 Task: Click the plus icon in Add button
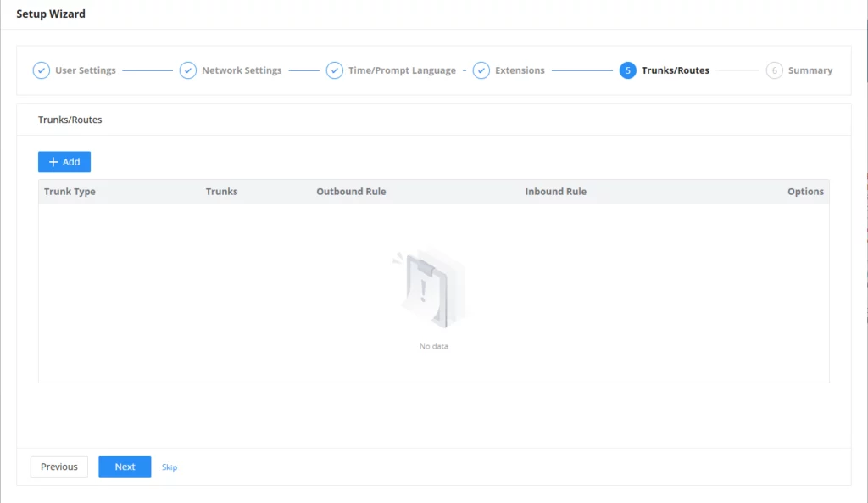pyautogui.click(x=53, y=162)
